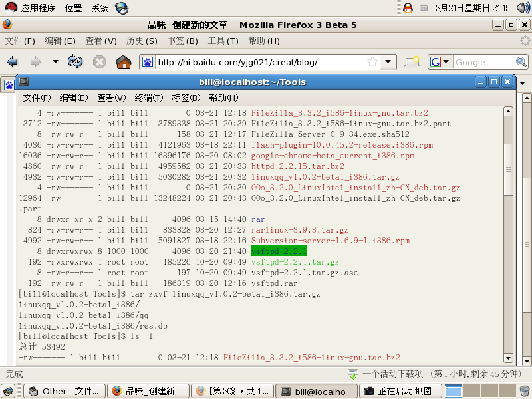This screenshot has width=532, height=399.
Task: Open terminal 终端(T) menu
Action: [148, 98]
